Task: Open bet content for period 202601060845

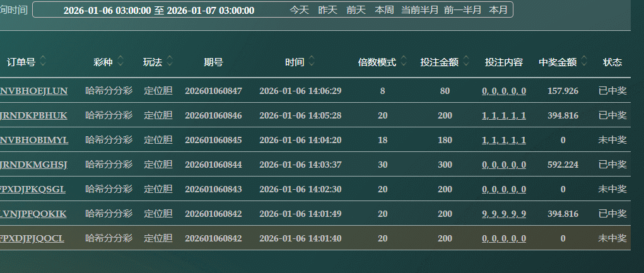Action: (504, 140)
